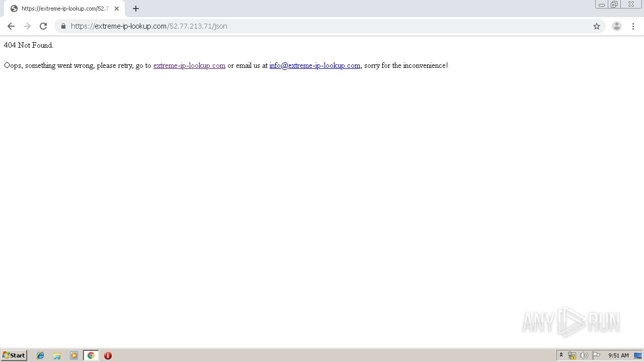Open Windows Media Player from taskbar
Screen dimensions: 644x362
coord(74,355)
